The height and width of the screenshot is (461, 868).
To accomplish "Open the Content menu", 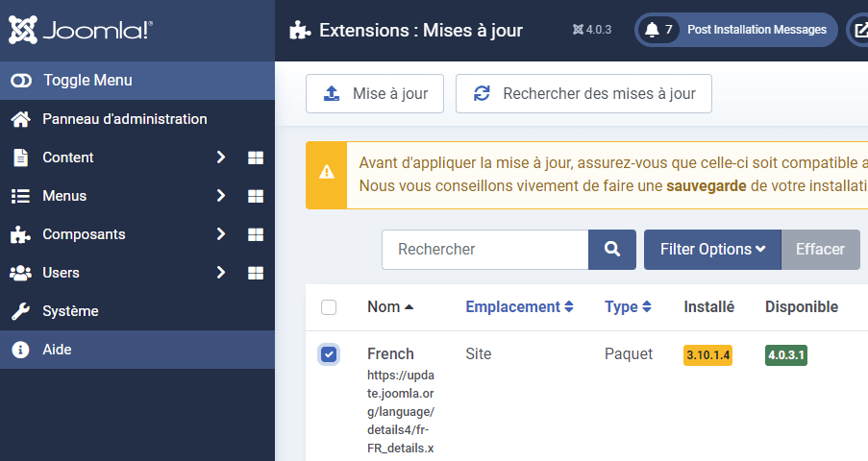I will click(x=68, y=158).
